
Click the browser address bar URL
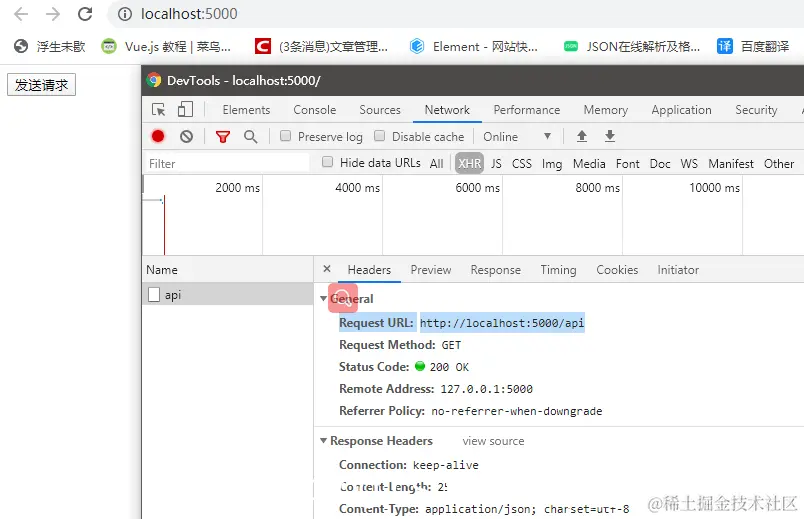pyautogui.click(x=189, y=14)
